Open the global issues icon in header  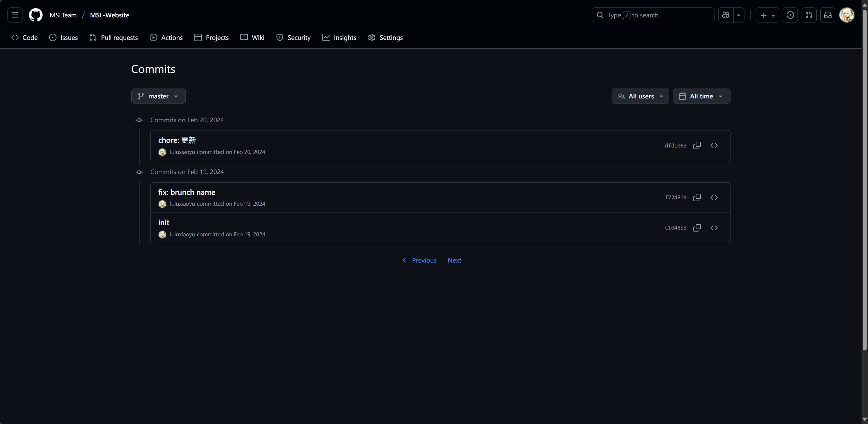pos(790,15)
